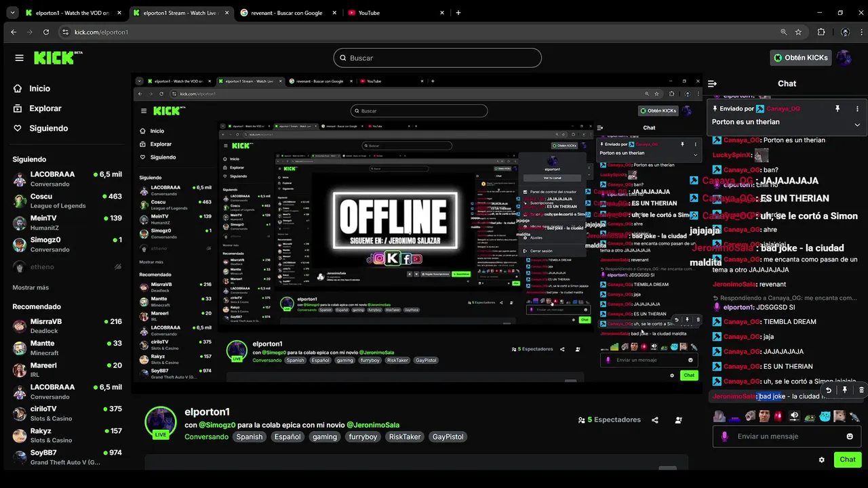Insert the blue cat emote
This screenshot has height=488, width=868.
pyautogui.click(x=825, y=416)
